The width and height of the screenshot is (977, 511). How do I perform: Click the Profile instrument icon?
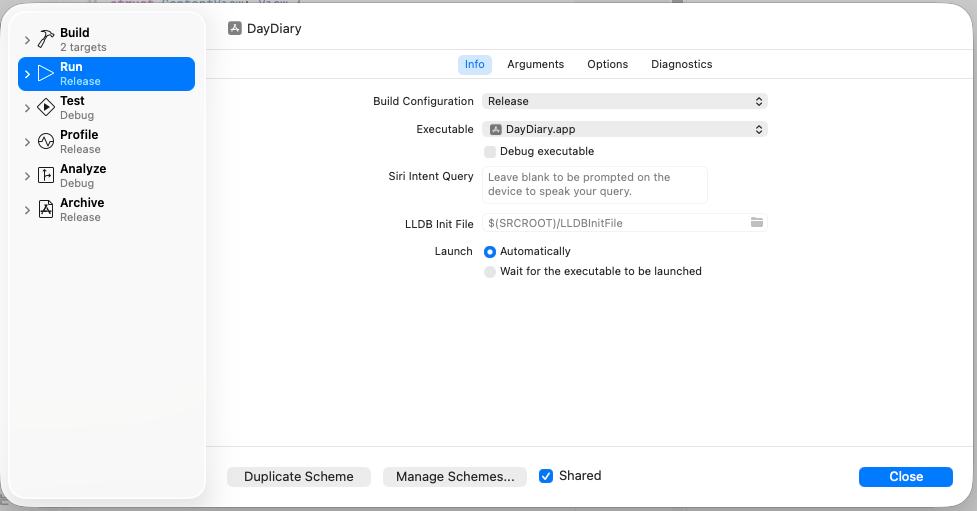[x=46, y=142]
